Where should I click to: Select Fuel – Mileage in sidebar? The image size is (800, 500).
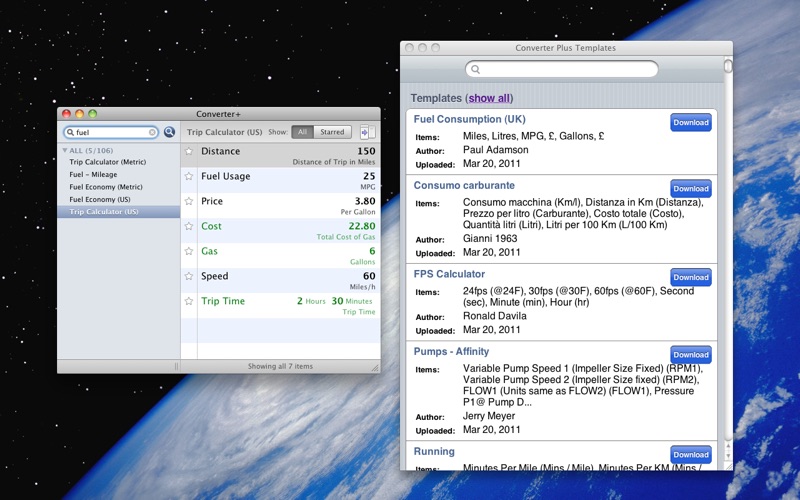(x=93, y=174)
